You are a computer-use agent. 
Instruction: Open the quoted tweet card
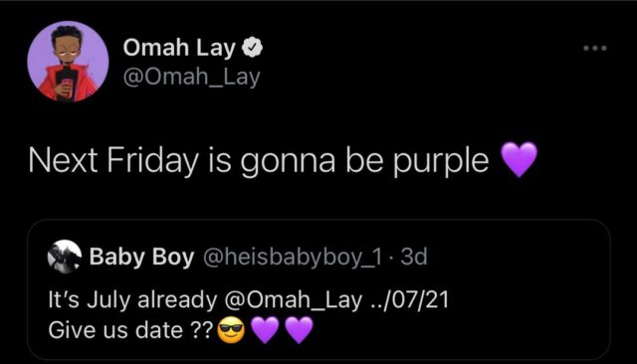pos(318,289)
